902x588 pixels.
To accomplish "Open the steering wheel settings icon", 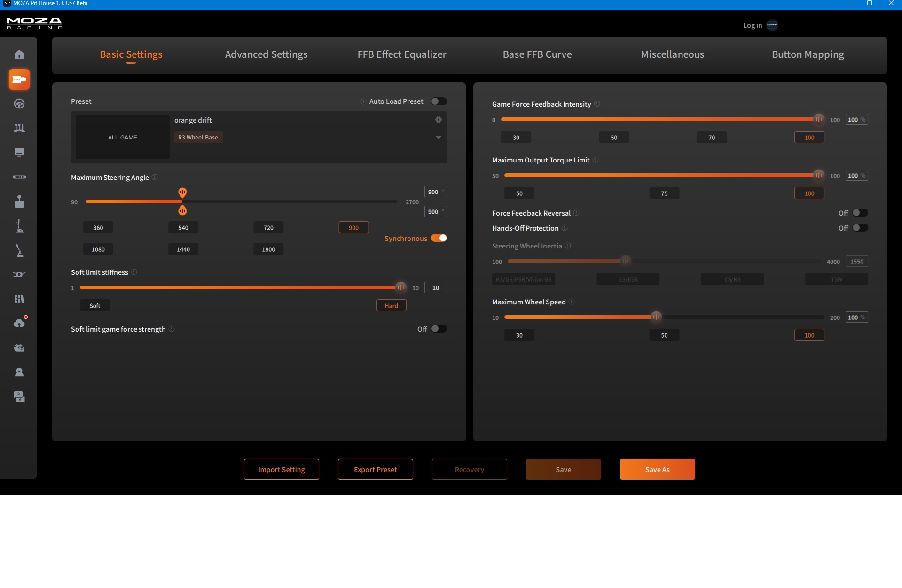I will (19, 104).
